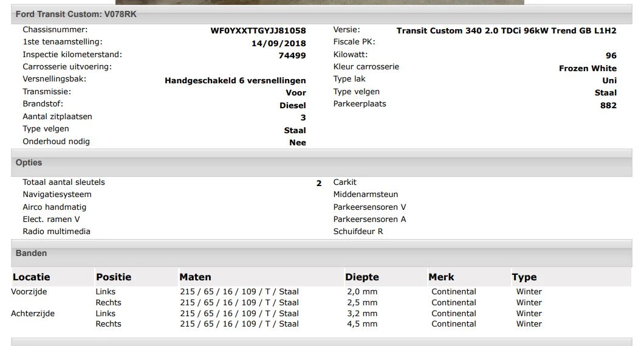Select the 4,5 mm tyre depth

click(362, 324)
